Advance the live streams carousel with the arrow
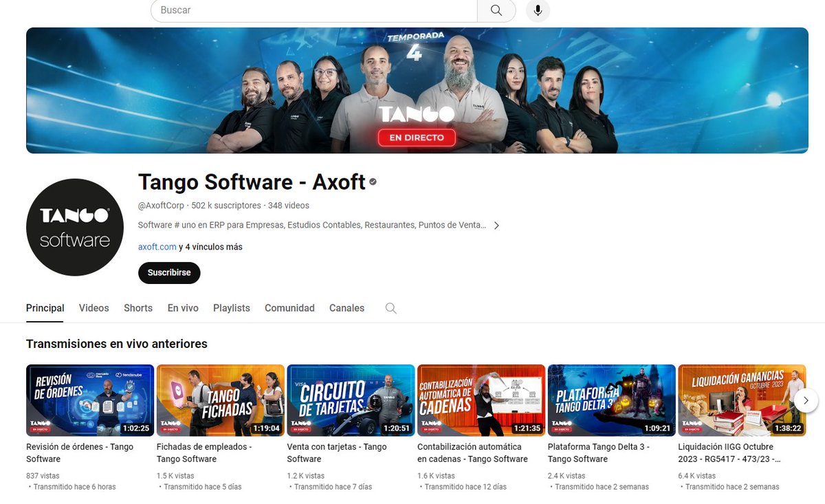Screen dimensions: 825x504 tap(806, 399)
